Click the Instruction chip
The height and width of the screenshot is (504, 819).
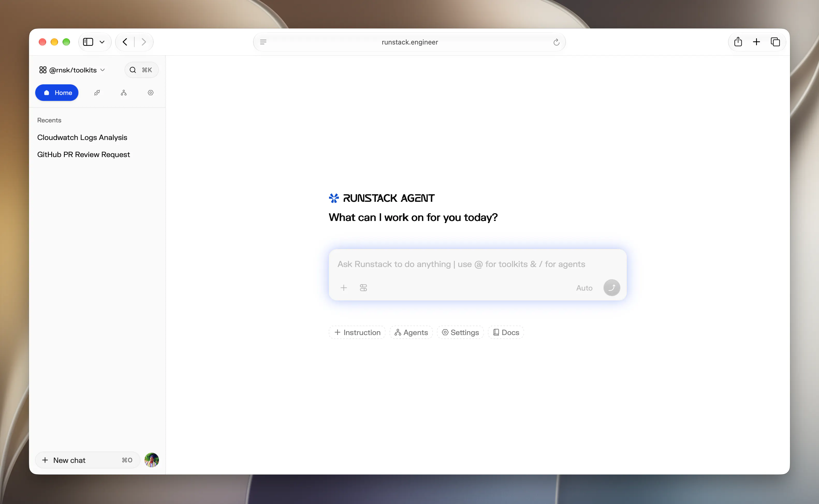click(x=357, y=332)
